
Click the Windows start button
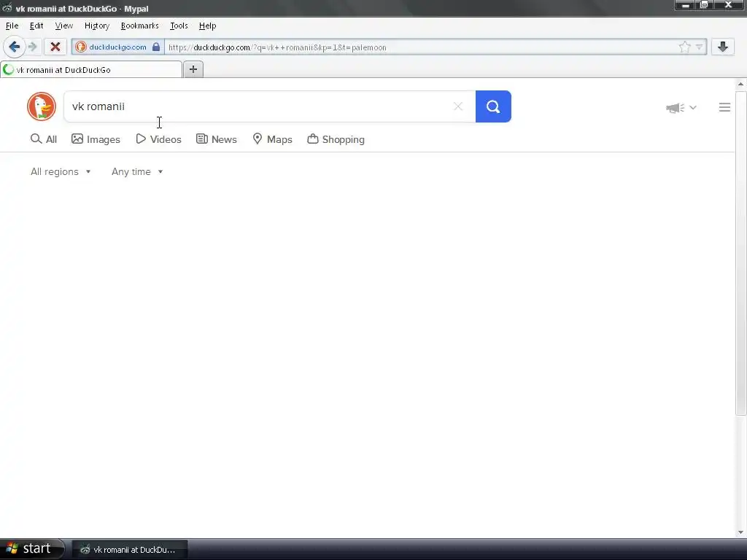[31, 548]
